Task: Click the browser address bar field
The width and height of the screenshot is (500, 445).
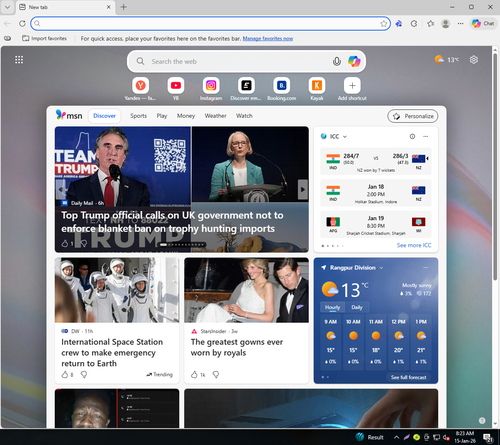Action: click(x=210, y=23)
